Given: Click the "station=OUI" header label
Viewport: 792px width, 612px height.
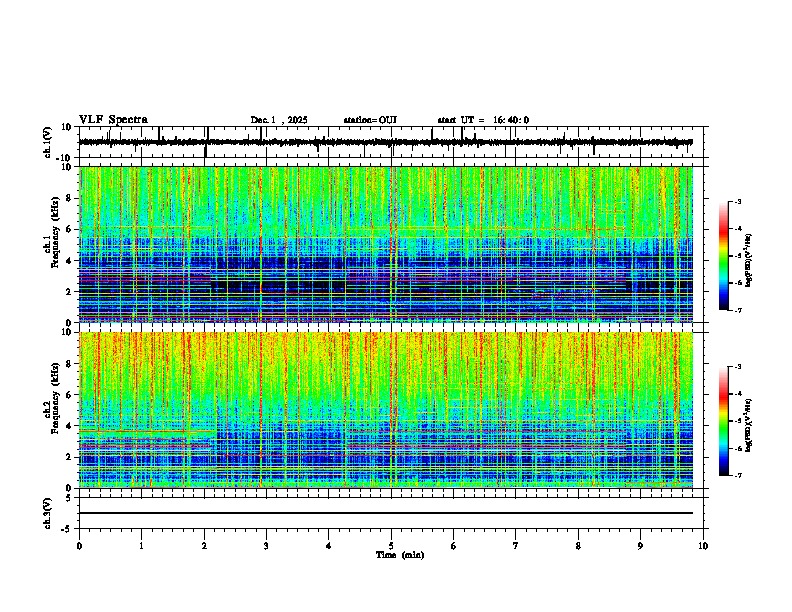Looking at the screenshot, I should pos(370,120).
